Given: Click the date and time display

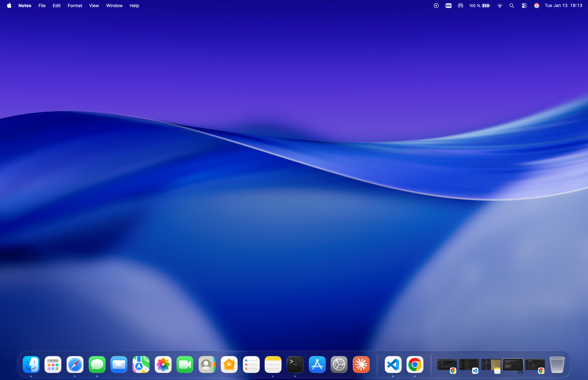Looking at the screenshot, I should pos(563,6).
